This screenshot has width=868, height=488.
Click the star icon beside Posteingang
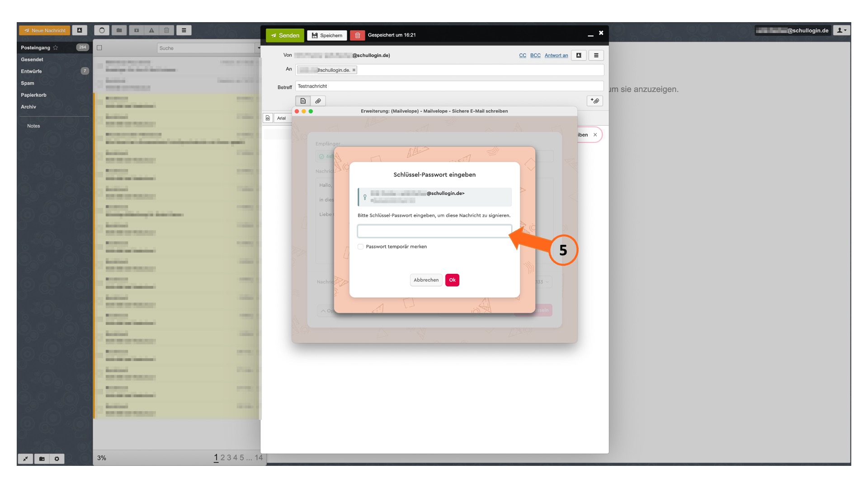(x=56, y=47)
